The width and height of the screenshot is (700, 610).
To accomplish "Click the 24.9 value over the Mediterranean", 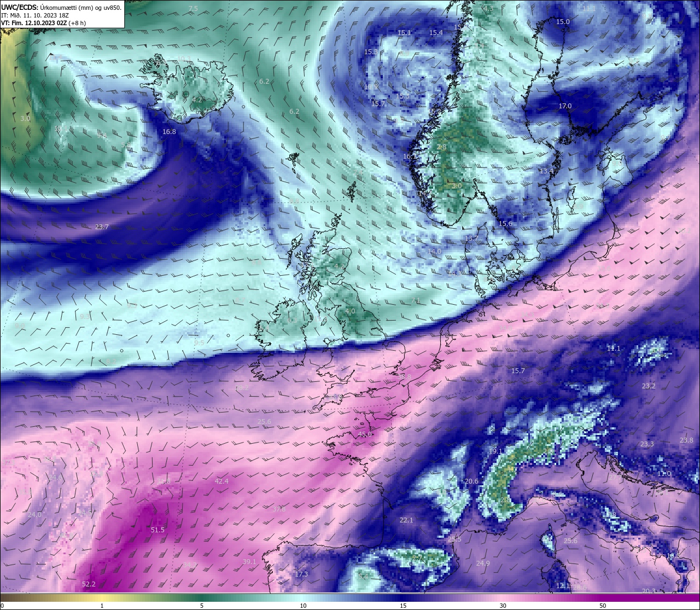I will tap(483, 563).
